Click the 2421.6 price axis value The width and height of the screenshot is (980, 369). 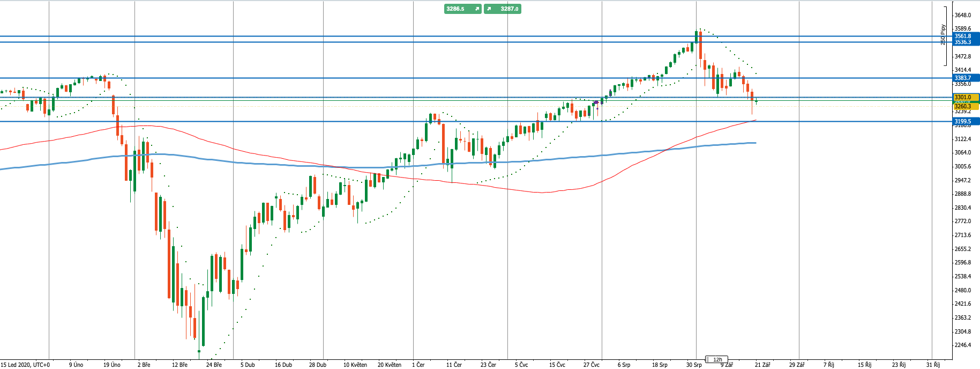tap(963, 304)
